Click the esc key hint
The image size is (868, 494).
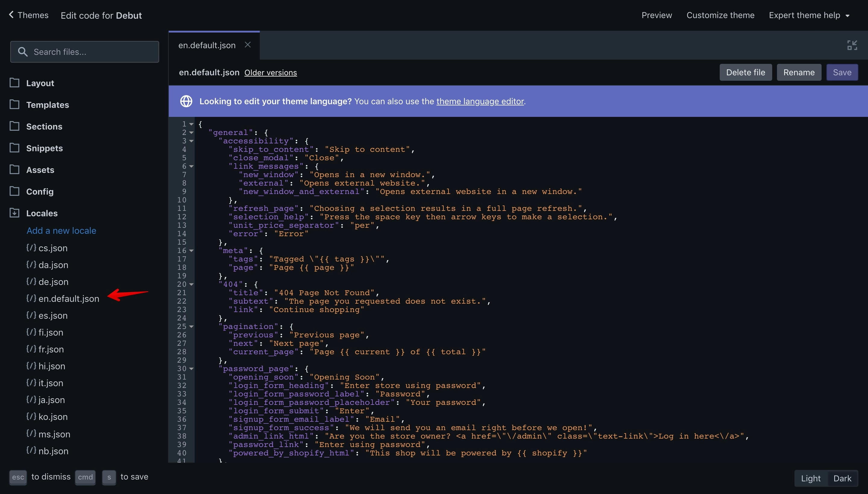pyautogui.click(x=18, y=477)
